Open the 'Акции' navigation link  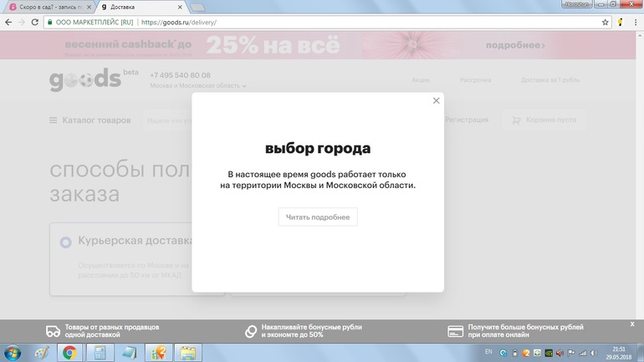click(421, 80)
